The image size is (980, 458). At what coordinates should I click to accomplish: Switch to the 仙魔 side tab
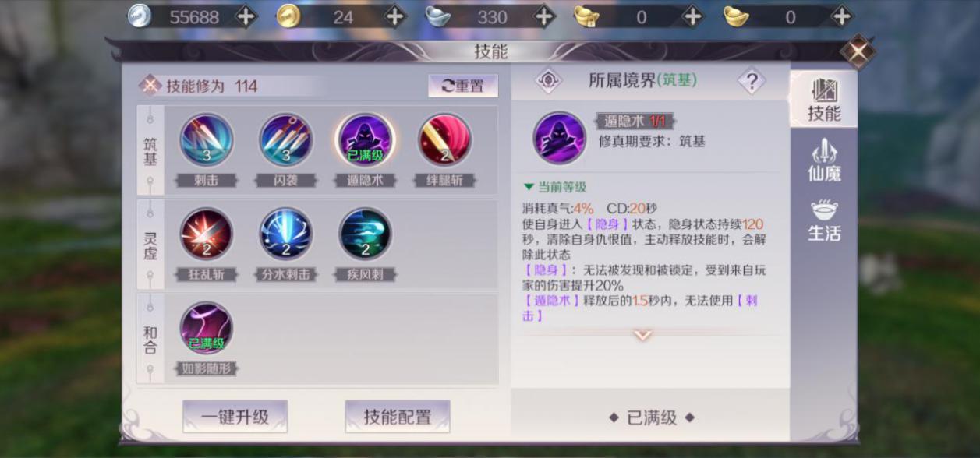point(824,160)
